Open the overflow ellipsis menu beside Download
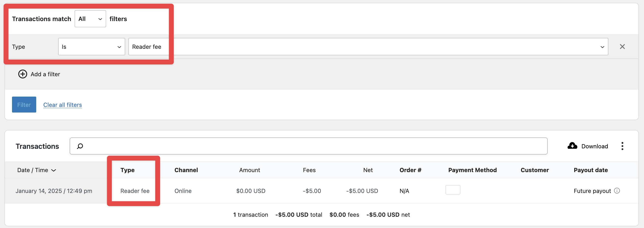This screenshot has width=644, height=228. [x=623, y=146]
